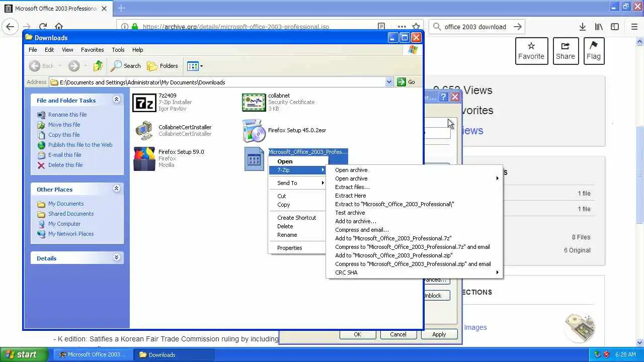Collapse the Other Places panel
644x362 pixels.
pos(116,189)
